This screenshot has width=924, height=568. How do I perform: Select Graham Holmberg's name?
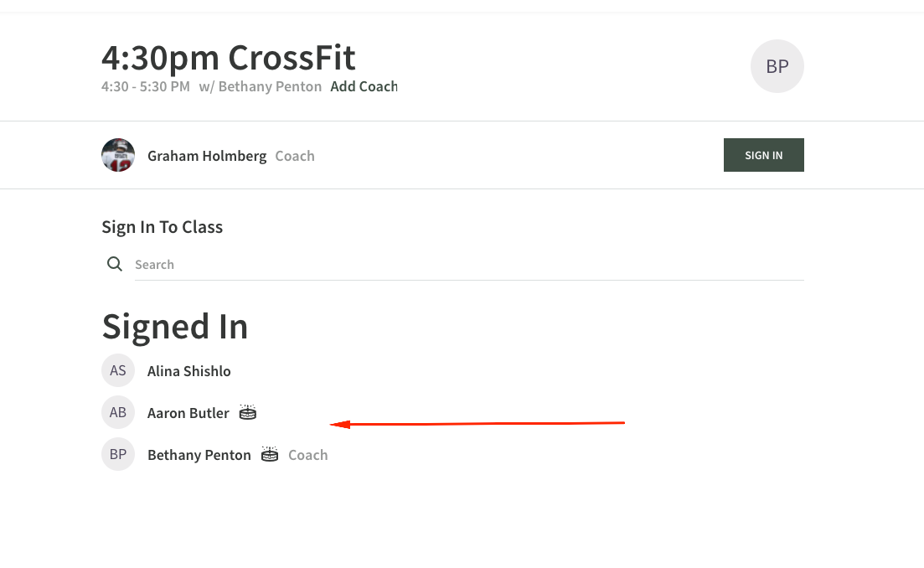click(x=207, y=156)
